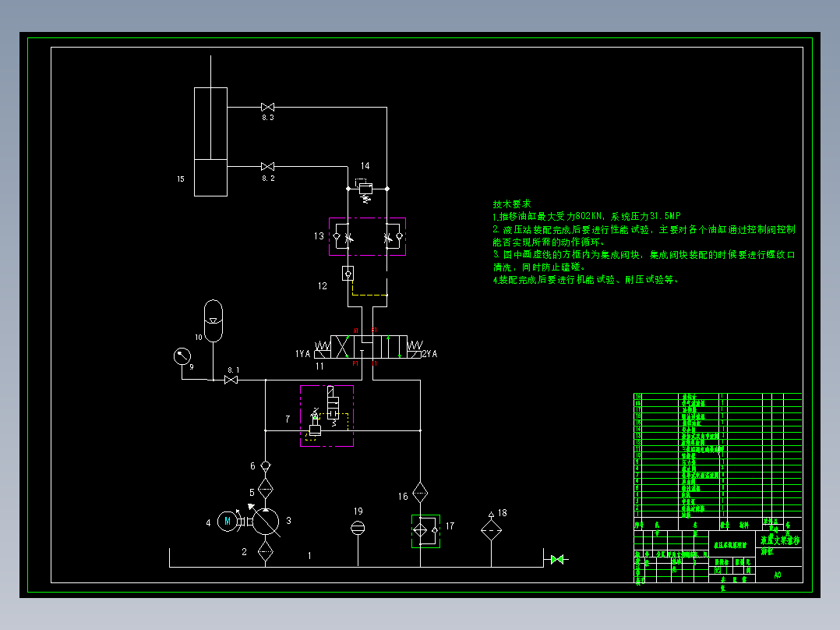Select the accumulator symbol numbered 10
Screen dimensions: 840x630
(214, 320)
